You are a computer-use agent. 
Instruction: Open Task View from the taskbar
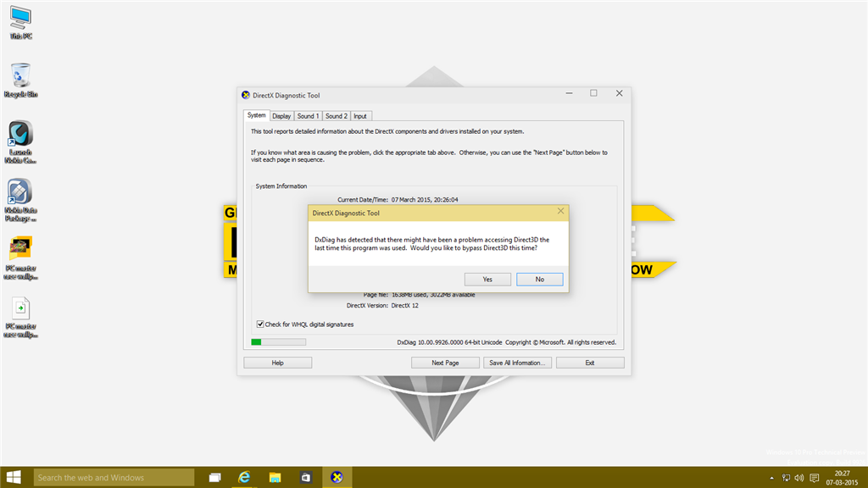214,478
